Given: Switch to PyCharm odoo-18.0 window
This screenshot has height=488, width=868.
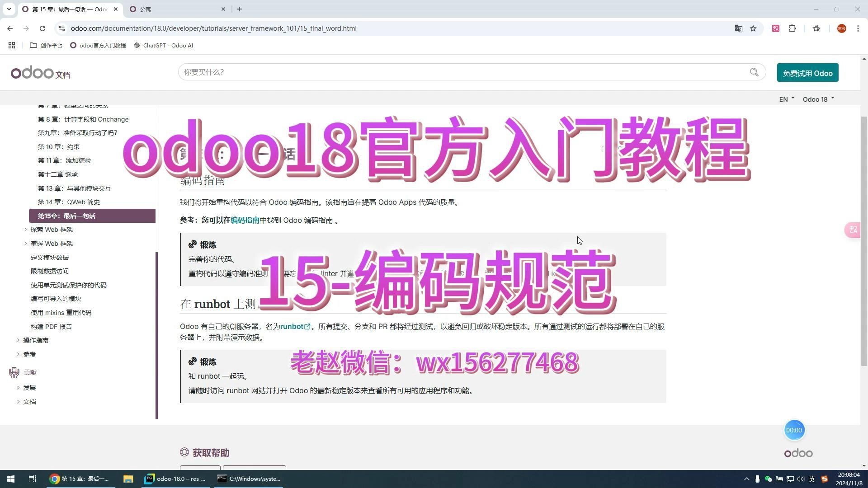Looking at the screenshot, I should (175, 479).
